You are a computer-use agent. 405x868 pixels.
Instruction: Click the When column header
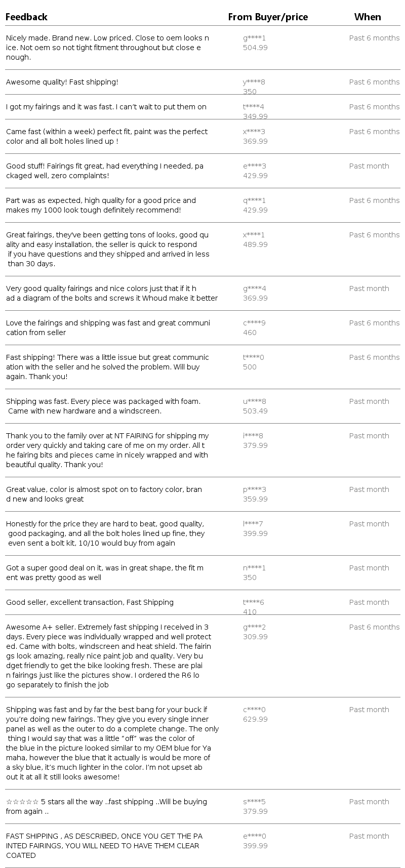click(367, 17)
